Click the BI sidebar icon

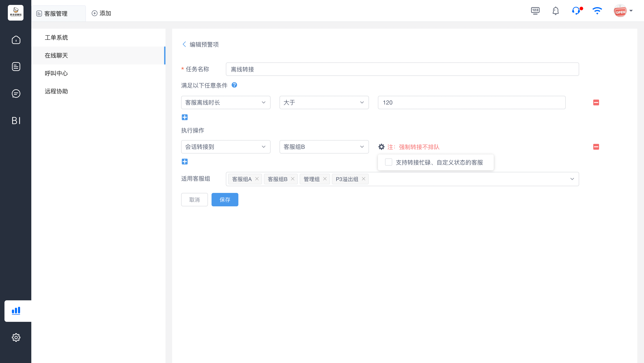tap(16, 121)
